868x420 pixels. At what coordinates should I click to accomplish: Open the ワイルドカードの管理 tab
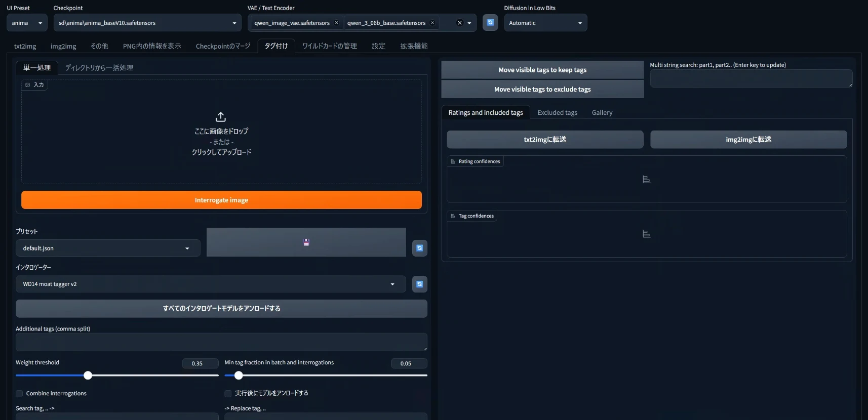[330, 46]
